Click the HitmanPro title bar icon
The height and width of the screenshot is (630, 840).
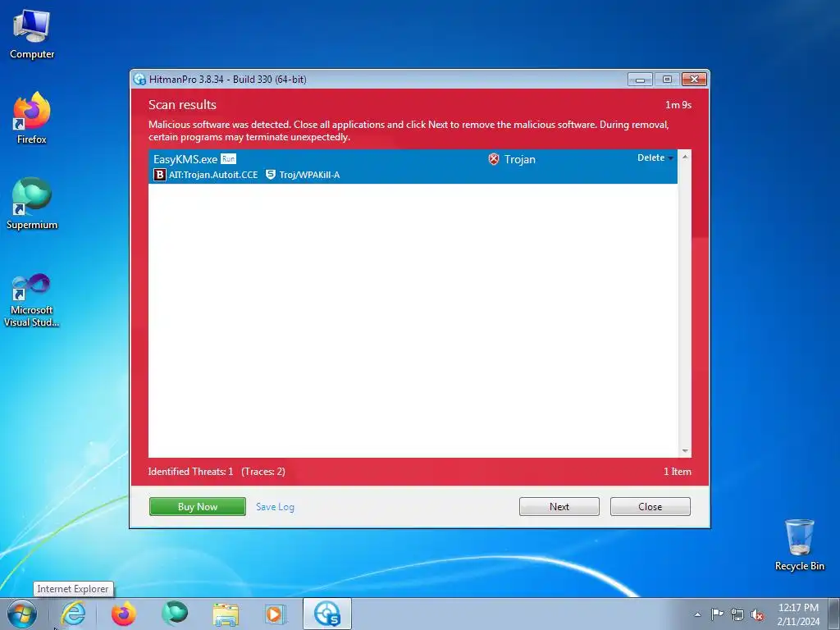click(139, 80)
